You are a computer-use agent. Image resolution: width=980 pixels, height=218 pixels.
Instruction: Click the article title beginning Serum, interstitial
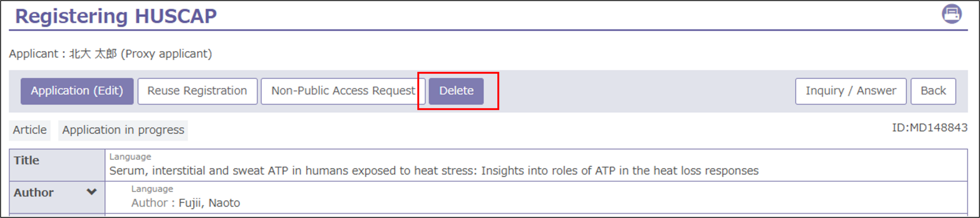(434, 171)
